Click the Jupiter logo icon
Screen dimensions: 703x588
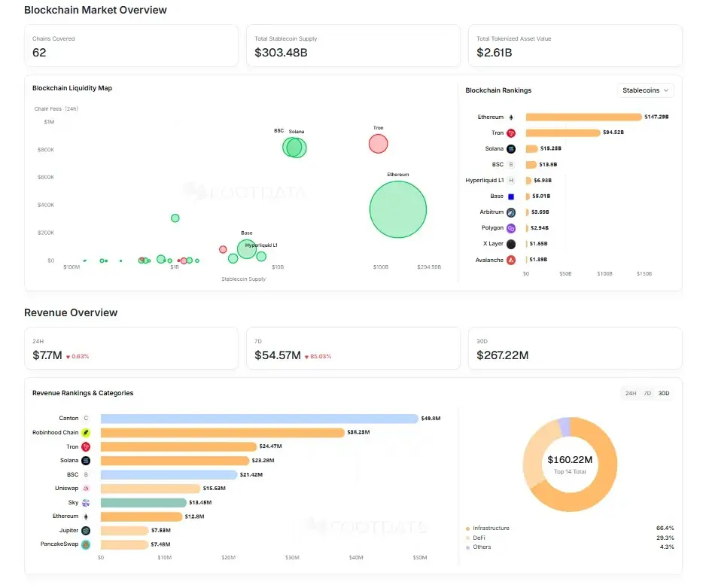tap(86, 531)
